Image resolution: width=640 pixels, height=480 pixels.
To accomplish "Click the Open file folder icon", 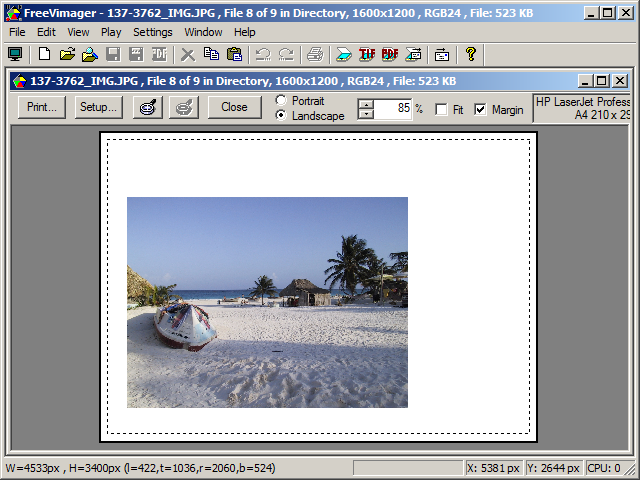I will click(67, 54).
